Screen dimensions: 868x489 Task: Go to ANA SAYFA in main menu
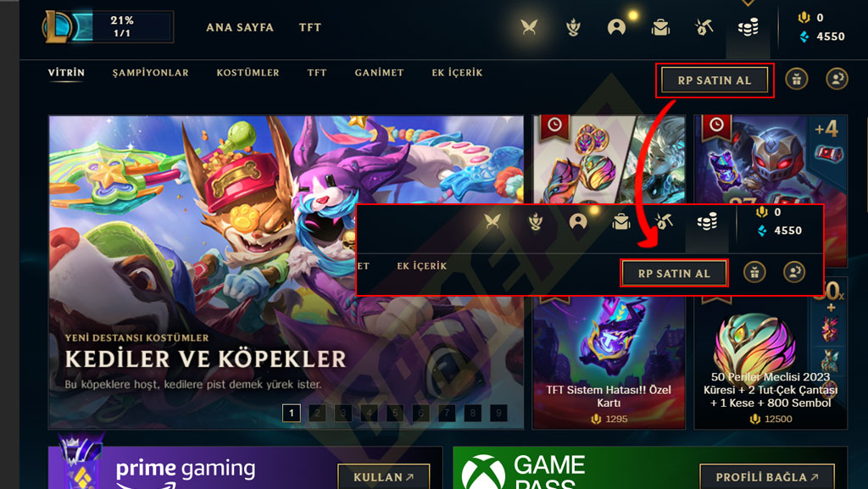240,27
